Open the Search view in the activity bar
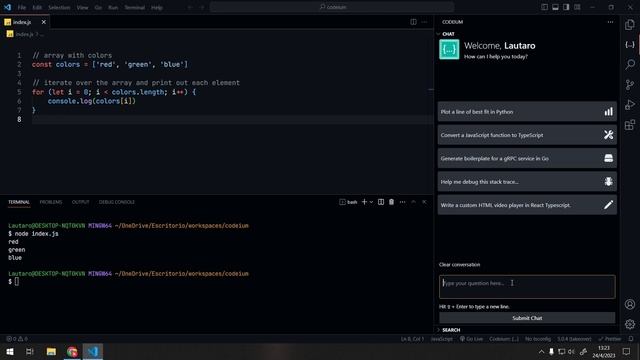This screenshot has width=640, height=360. coord(630,64)
